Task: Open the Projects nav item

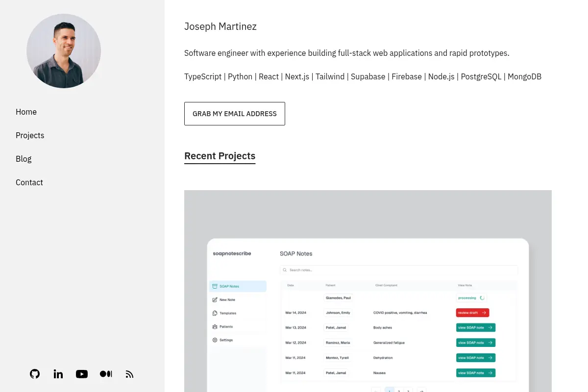Action: pos(30,135)
